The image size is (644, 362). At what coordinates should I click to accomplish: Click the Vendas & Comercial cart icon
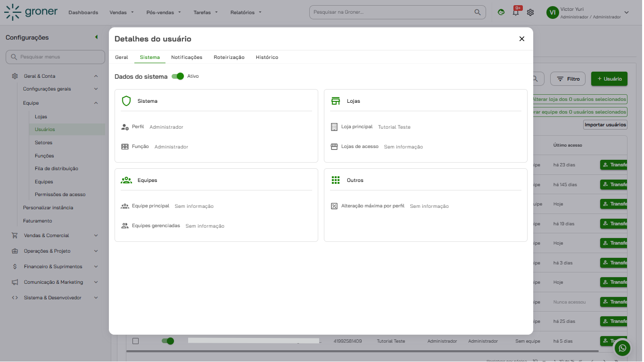pos(15,235)
